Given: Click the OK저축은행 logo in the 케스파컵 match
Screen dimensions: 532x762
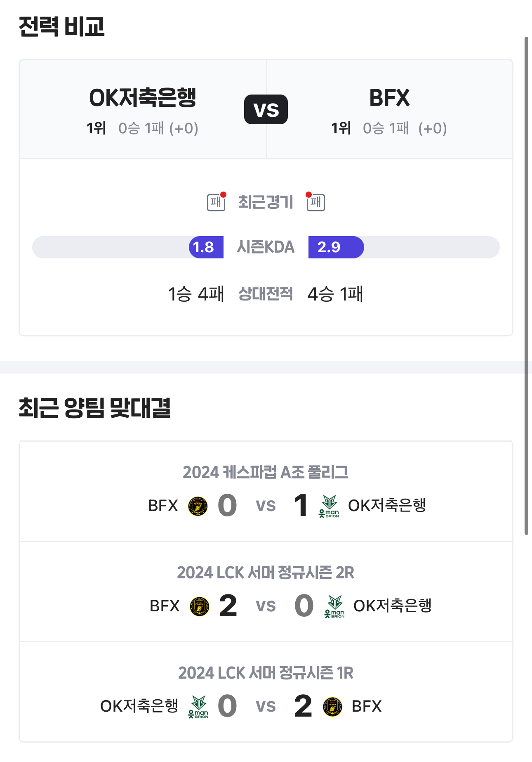Looking at the screenshot, I should tap(329, 506).
